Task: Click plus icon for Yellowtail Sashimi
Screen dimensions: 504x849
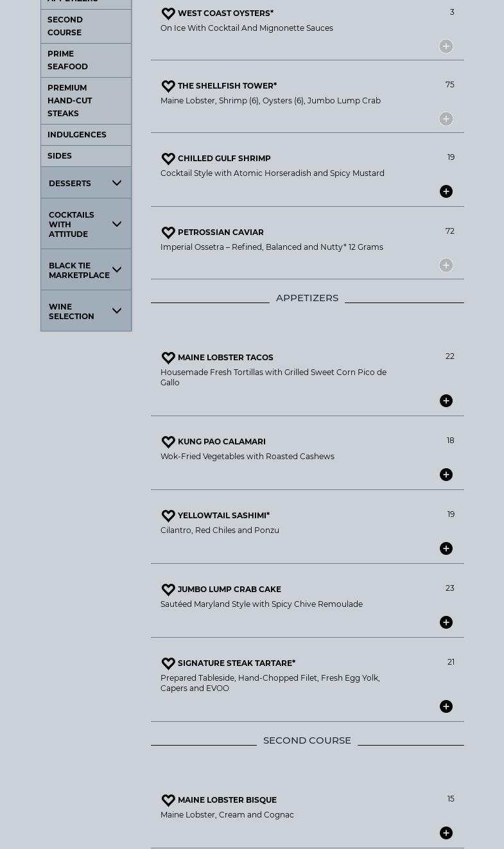Action: tap(446, 548)
